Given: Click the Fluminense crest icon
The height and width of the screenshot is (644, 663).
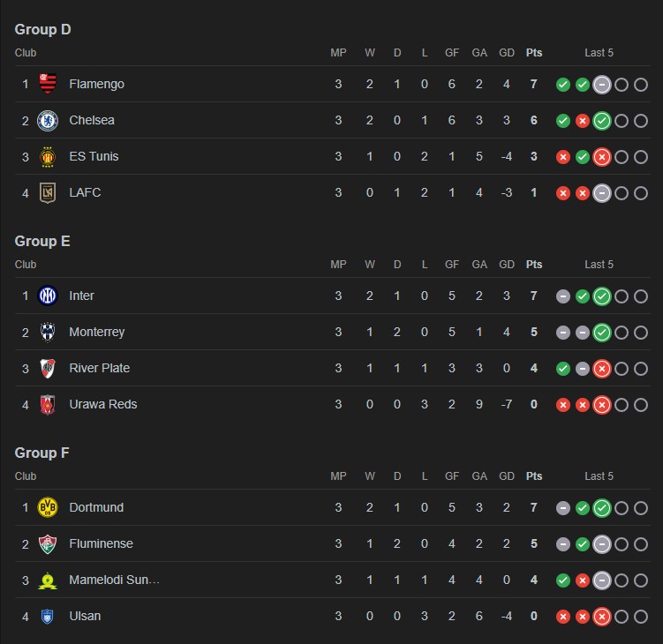Looking at the screenshot, I should coord(48,544).
